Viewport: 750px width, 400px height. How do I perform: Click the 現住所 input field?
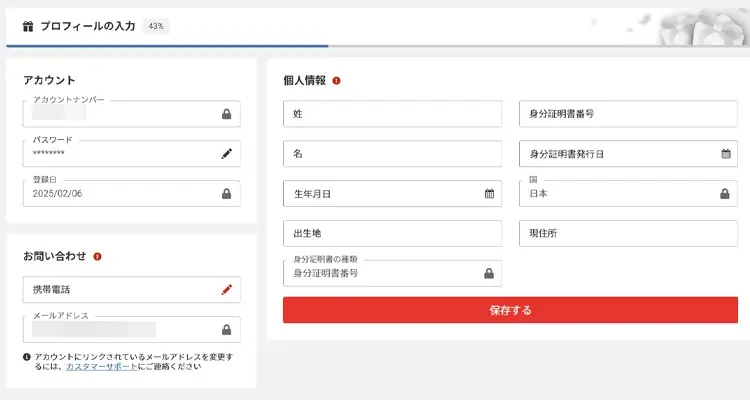pyautogui.click(x=629, y=233)
